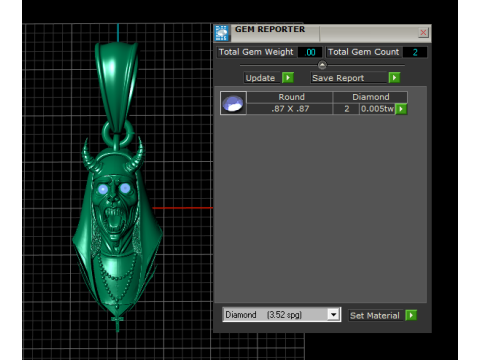Image resolution: width=480 pixels, height=360 pixels.
Task: Click the Update button
Action: pos(261,78)
